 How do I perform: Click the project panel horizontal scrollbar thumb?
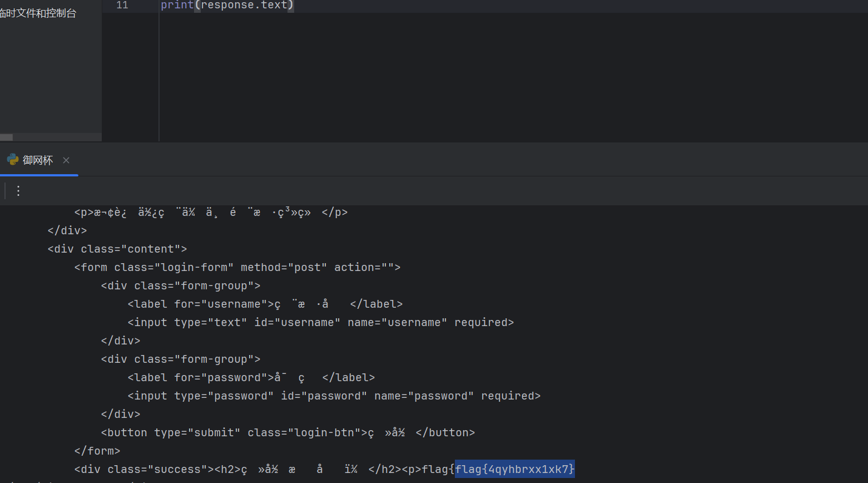click(6, 137)
